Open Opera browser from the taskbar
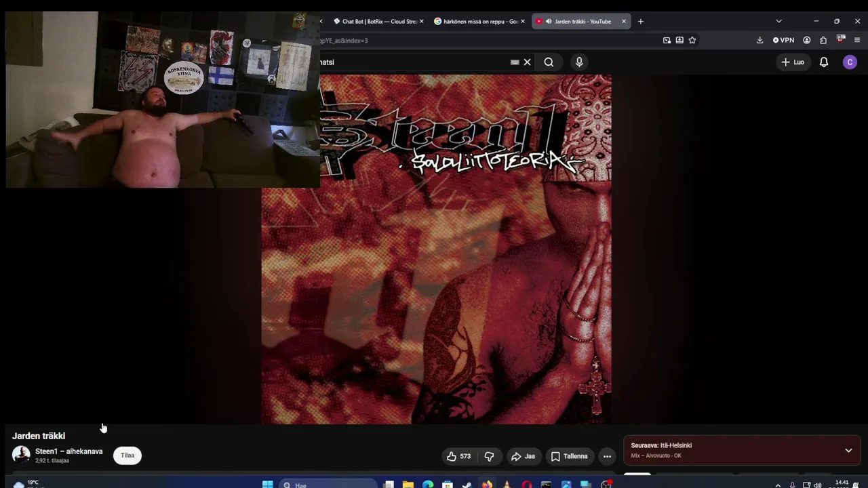Viewport: 868px width, 488px height. tap(526, 485)
